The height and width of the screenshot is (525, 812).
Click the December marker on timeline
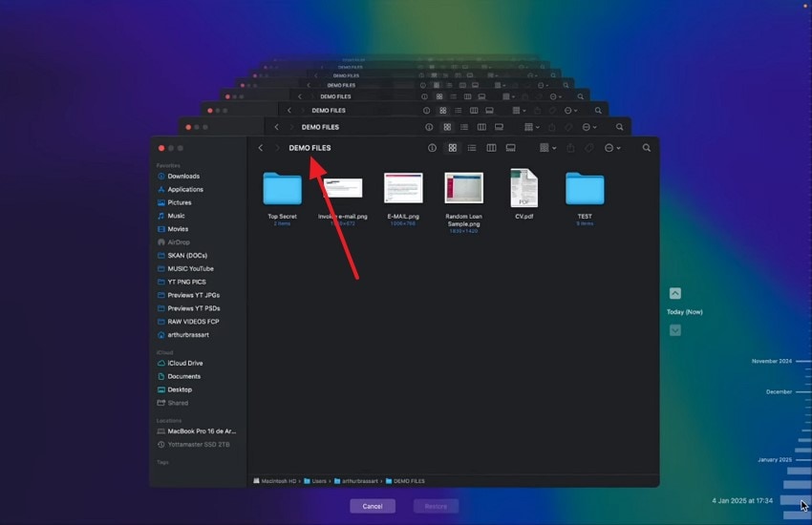779,392
